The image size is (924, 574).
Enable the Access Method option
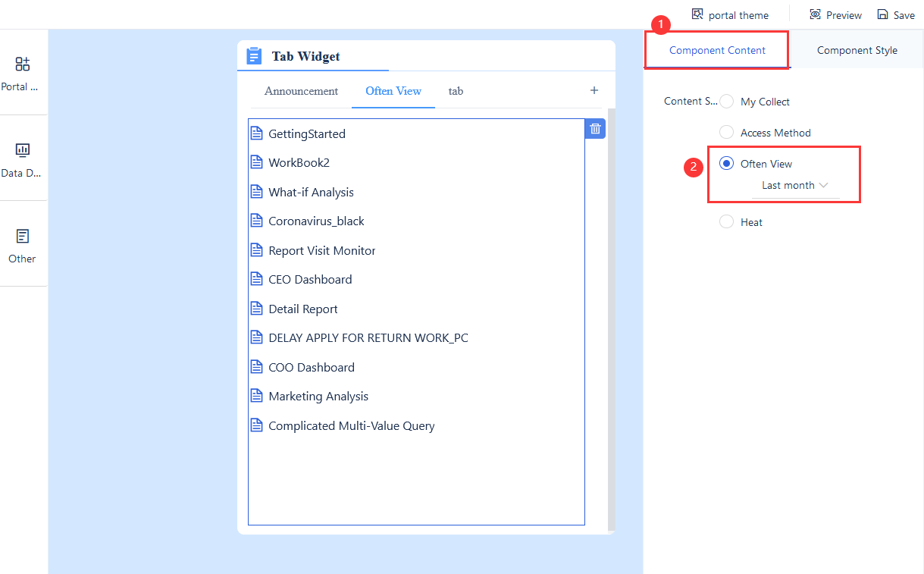click(x=726, y=131)
